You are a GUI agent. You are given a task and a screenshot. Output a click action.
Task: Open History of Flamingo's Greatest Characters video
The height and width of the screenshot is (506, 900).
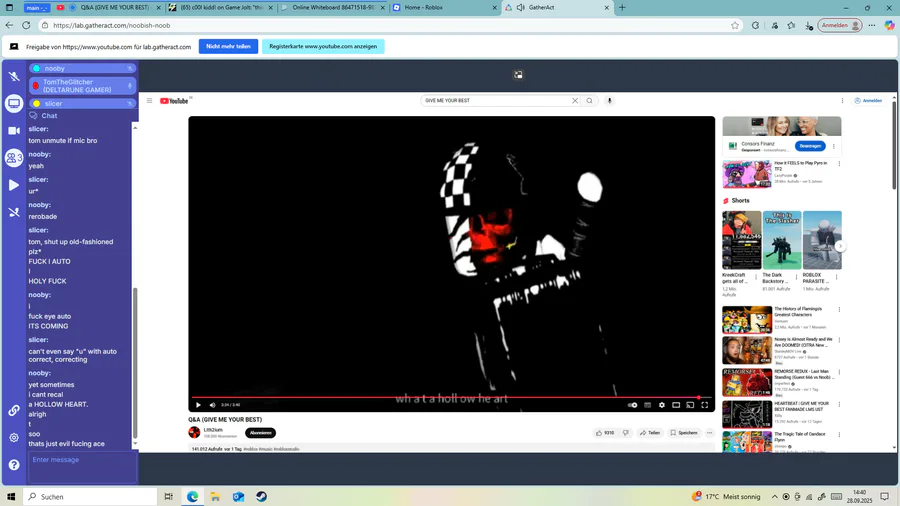(747, 320)
